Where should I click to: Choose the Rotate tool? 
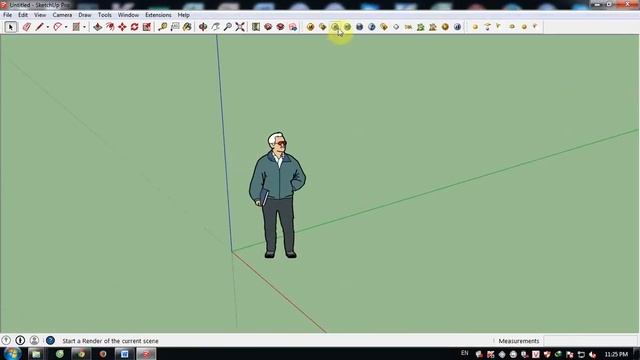click(134, 27)
